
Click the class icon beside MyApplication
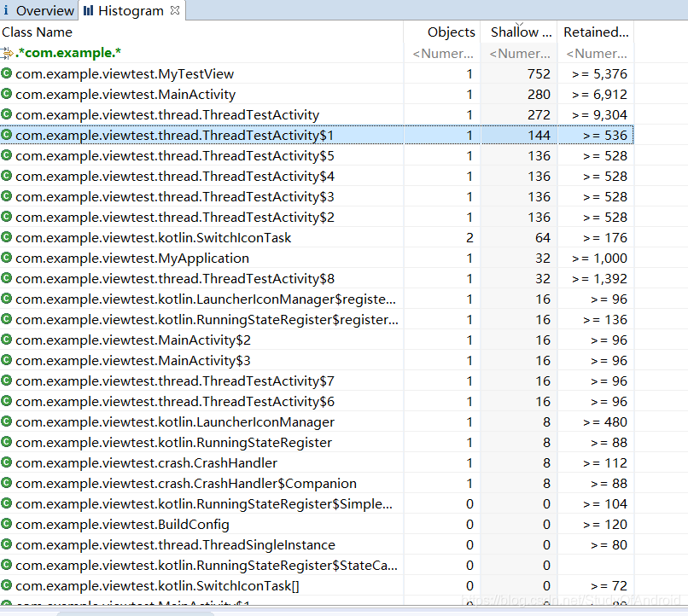point(7,258)
